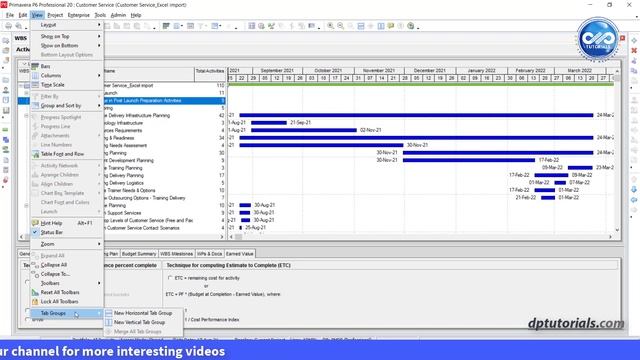
Task: Select the ETC = remaining cost radio button
Action: click(170, 278)
